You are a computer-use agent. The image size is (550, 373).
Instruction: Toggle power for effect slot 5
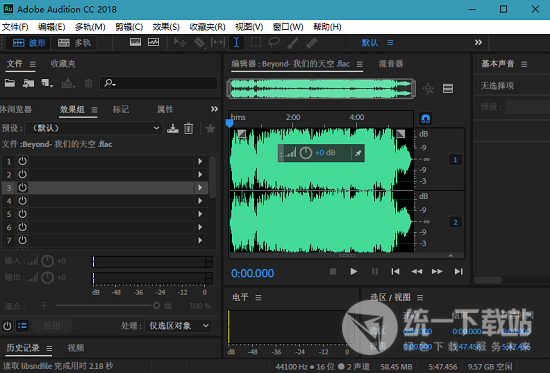(22, 214)
